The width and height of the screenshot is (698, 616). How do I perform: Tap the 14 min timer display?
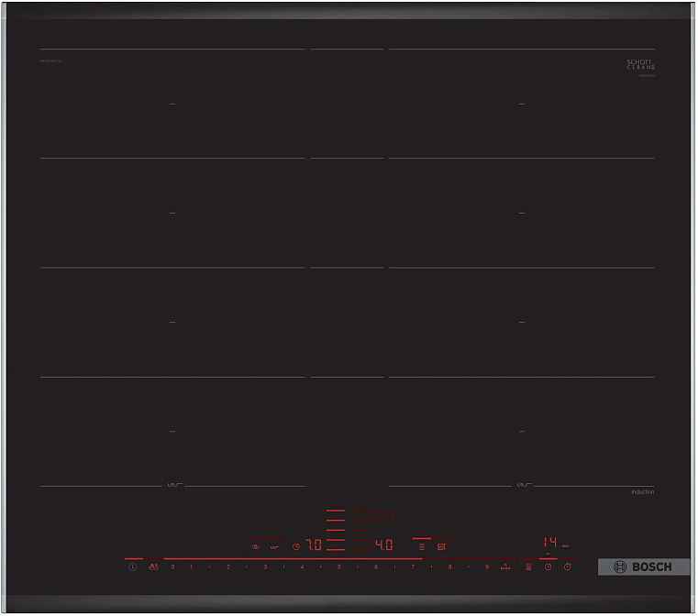[x=549, y=542]
